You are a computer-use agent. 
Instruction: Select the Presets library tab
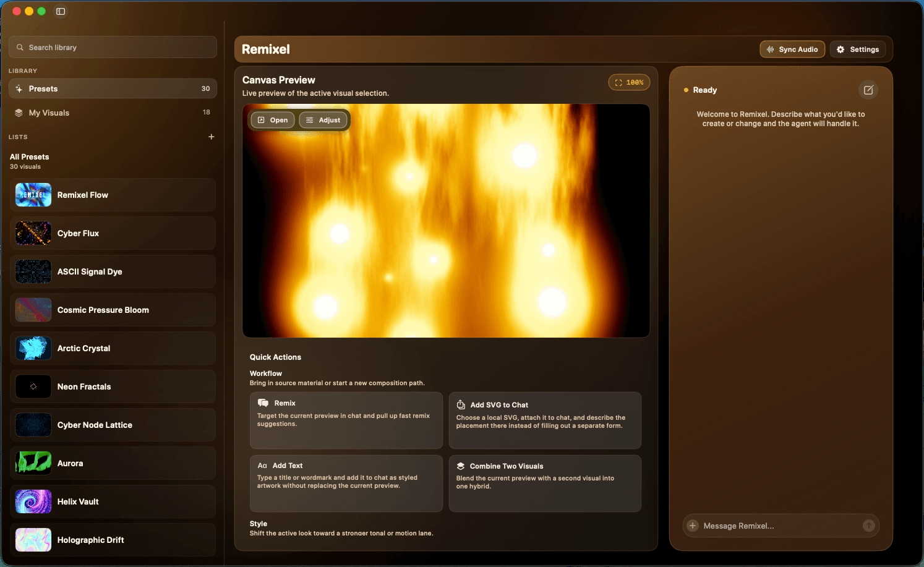click(113, 88)
